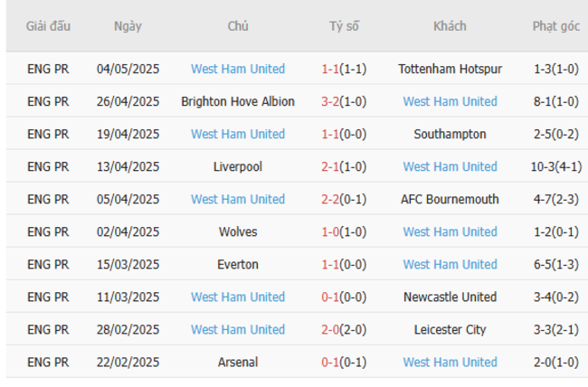Select the Everton team name
The height and width of the screenshot is (387, 588).
pyautogui.click(x=238, y=264)
